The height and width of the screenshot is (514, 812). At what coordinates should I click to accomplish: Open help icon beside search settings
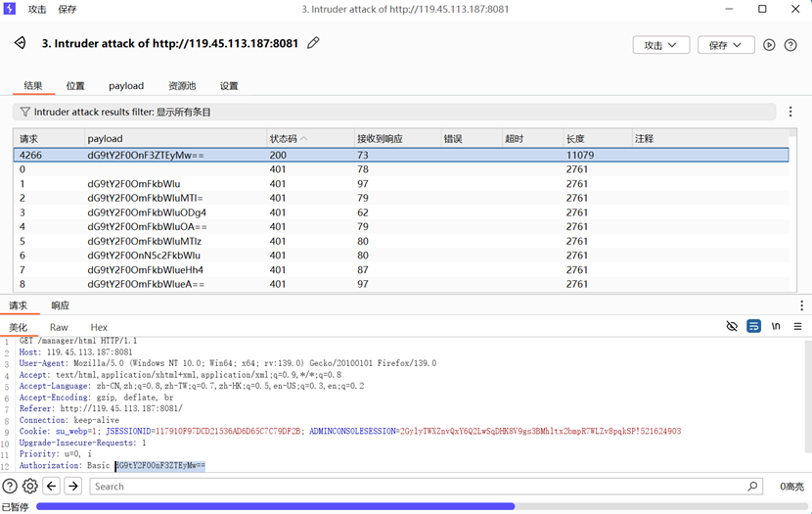[10, 486]
